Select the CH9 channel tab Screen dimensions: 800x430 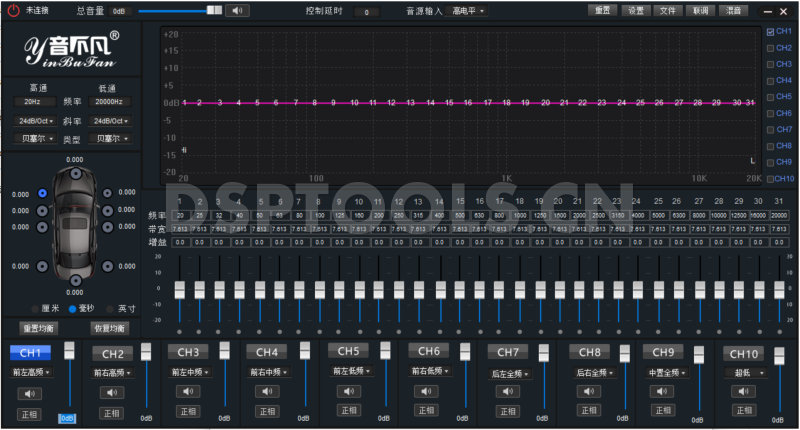coord(663,352)
